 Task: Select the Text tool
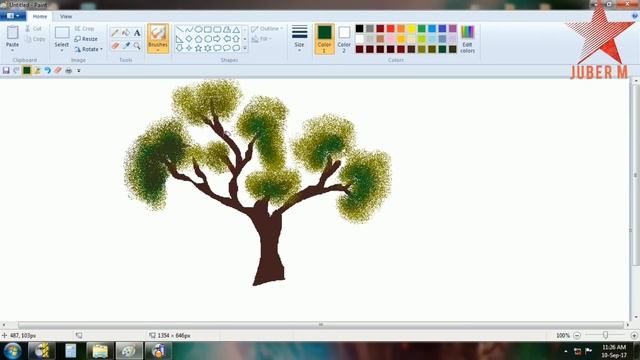[x=137, y=33]
